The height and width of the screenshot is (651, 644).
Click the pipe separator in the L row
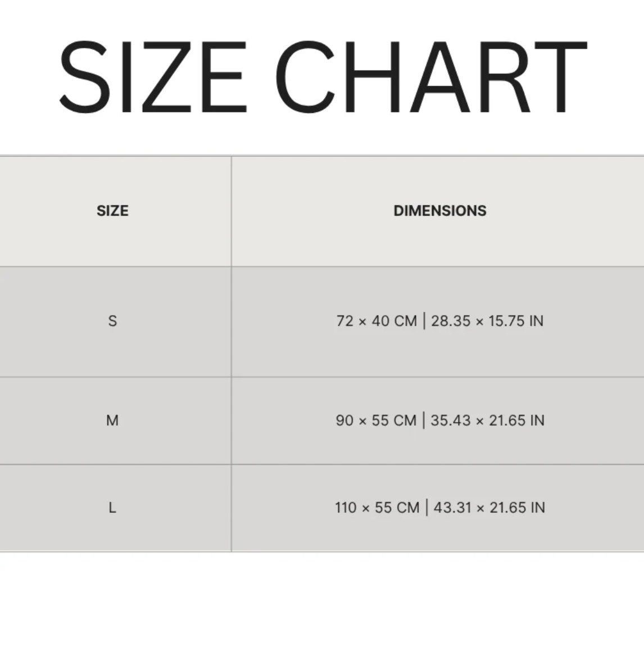[427, 508]
